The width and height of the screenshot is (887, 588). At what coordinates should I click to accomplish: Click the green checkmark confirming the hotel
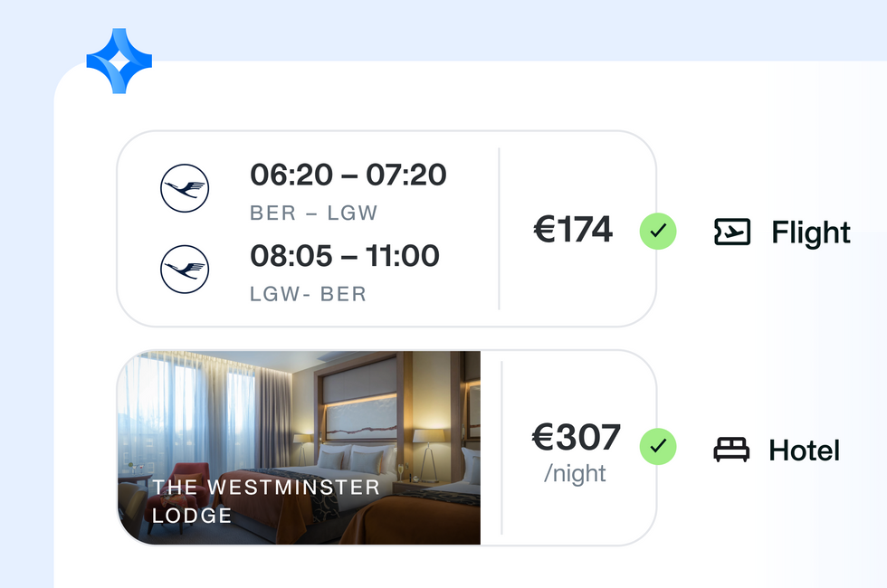click(x=658, y=447)
